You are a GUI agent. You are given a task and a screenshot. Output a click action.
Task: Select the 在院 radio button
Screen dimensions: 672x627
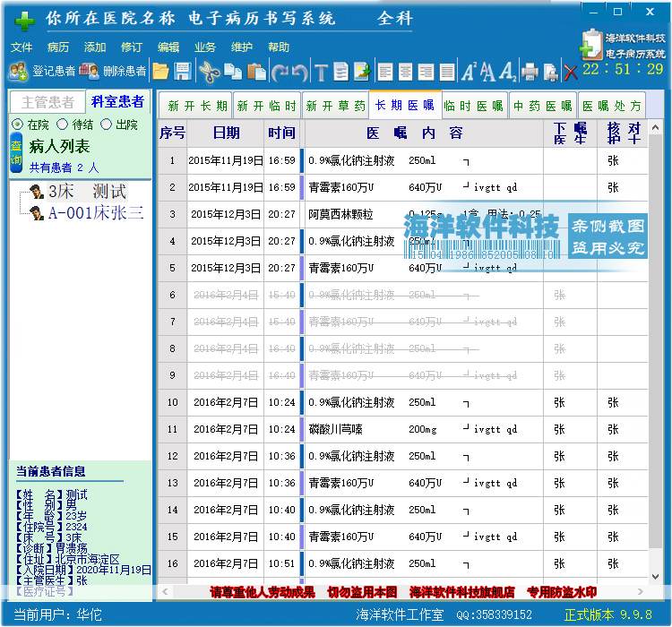17,125
